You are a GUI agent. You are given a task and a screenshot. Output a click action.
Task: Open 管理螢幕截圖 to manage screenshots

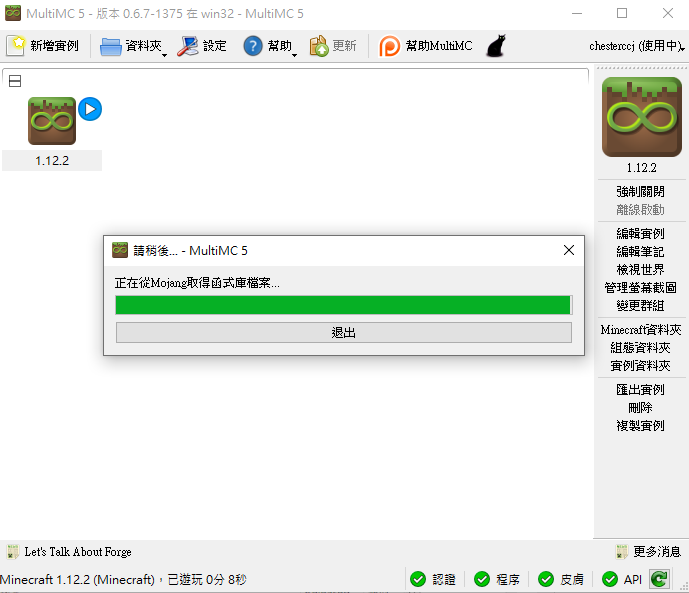click(x=640, y=288)
